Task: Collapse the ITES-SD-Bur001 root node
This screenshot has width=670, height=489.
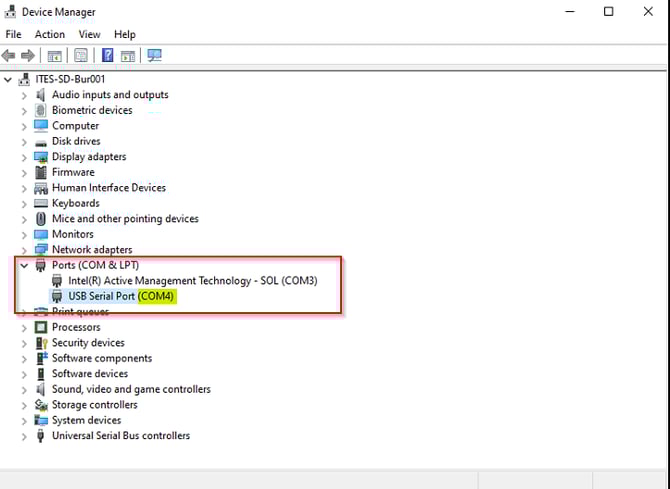Action: pos(8,79)
